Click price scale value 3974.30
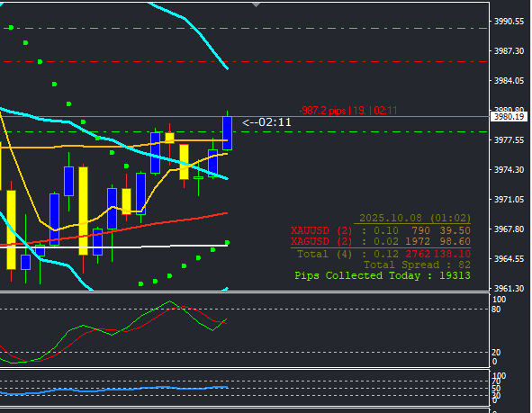Screen dimensions: 532x413 coord(509,169)
